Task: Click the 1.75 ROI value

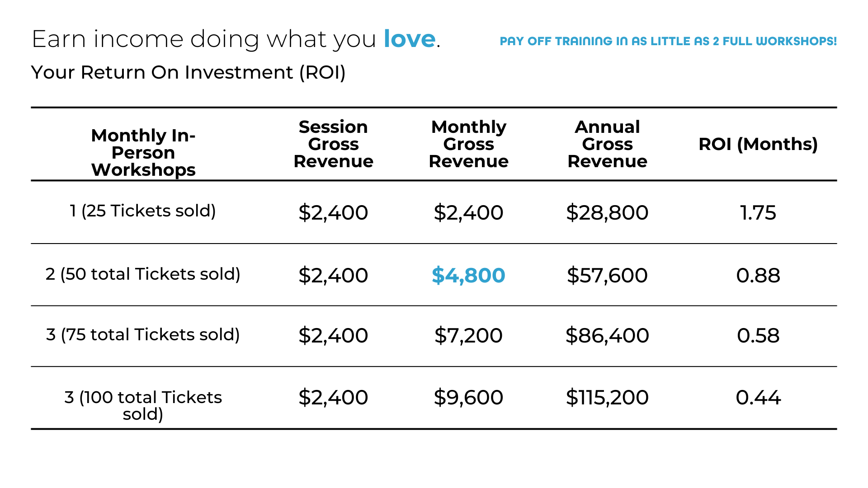Action: click(758, 212)
